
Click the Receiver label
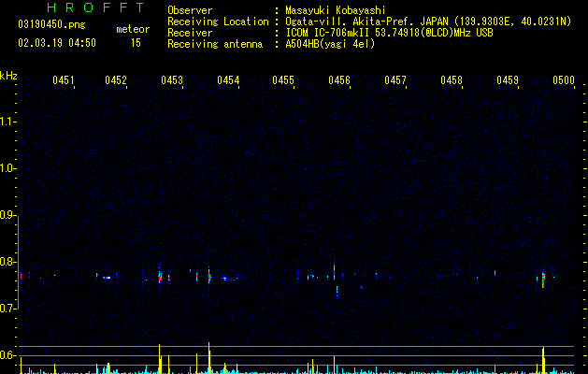point(190,33)
